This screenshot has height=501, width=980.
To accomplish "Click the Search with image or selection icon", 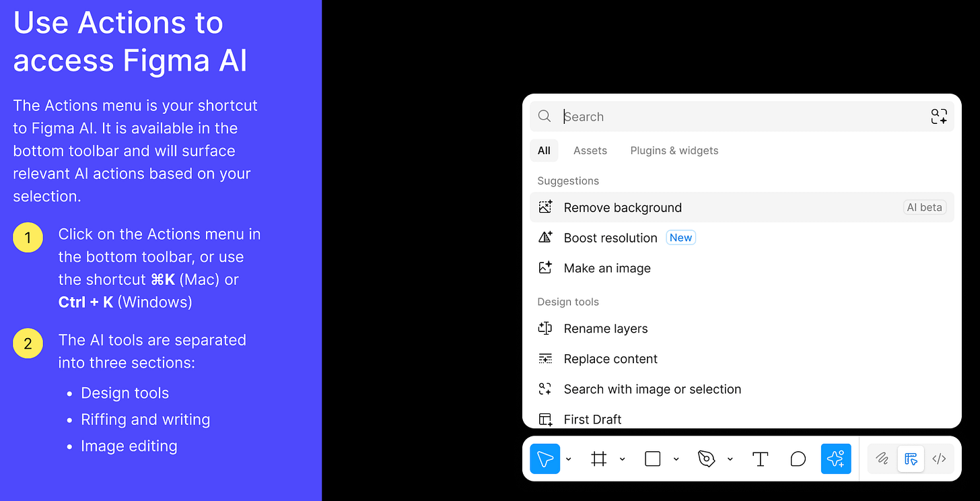I will pos(545,389).
